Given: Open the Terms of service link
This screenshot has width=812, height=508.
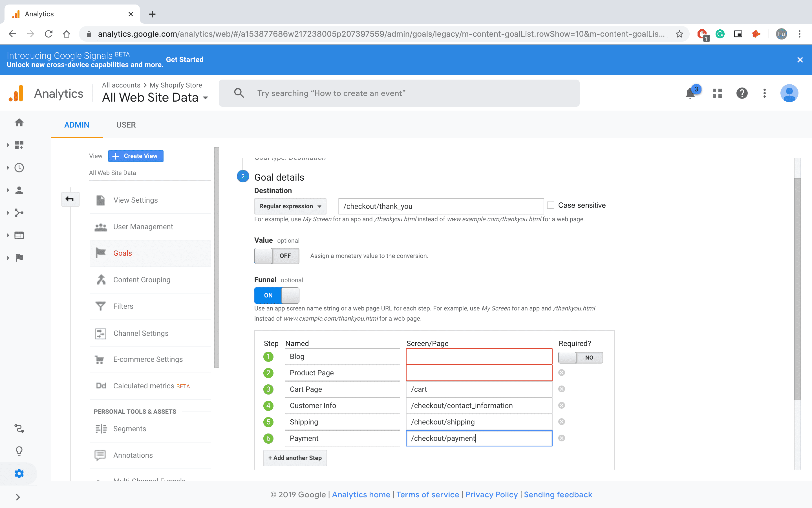Looking at the screenshot, I should [x=427, y=494].
